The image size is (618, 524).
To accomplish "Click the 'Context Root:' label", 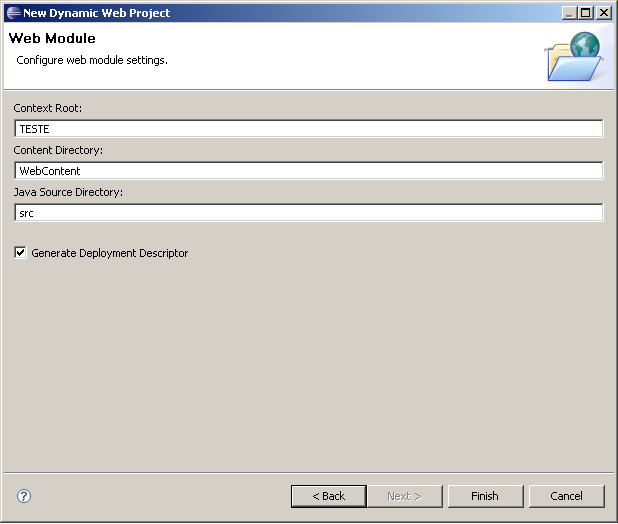I will tap(48, 108).
